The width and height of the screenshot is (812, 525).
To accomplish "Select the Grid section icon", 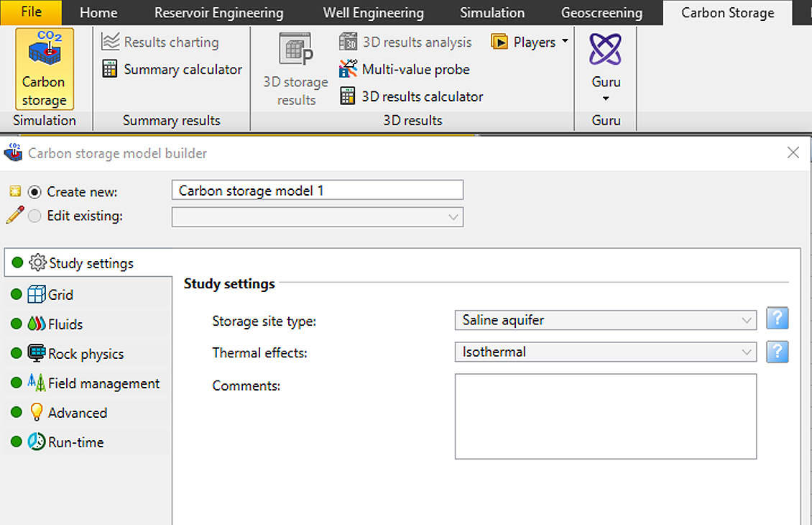I will click(x=37, y=295).
